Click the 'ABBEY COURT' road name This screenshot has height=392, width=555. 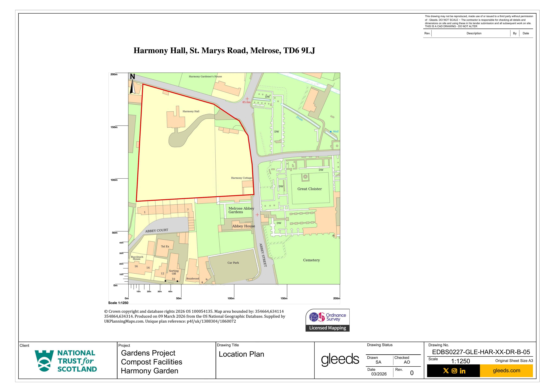pyautogui.click(x=157, y=231)
